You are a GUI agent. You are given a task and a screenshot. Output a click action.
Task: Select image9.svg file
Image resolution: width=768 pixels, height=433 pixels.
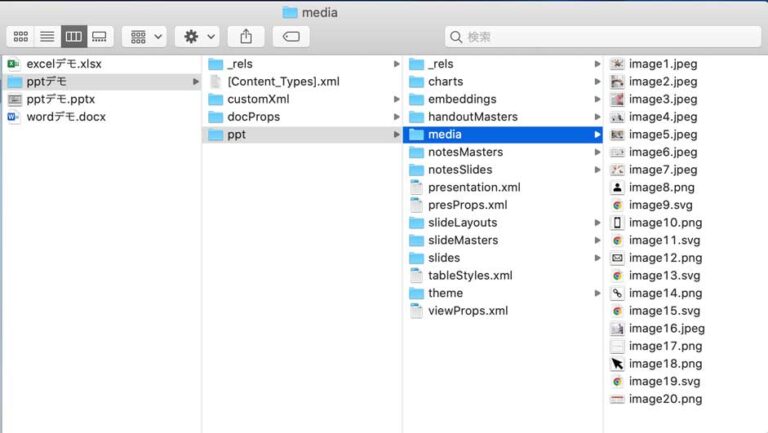coord(664,205)
